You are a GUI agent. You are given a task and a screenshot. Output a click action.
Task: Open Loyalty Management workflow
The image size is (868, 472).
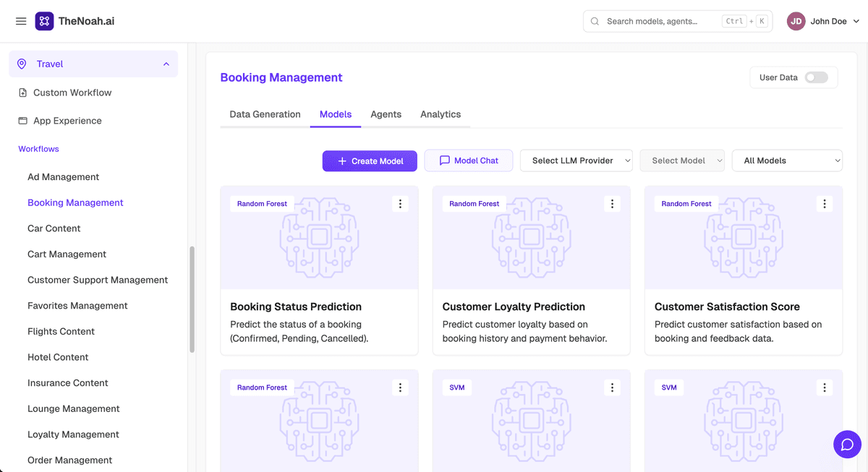[x=73, y=434]
